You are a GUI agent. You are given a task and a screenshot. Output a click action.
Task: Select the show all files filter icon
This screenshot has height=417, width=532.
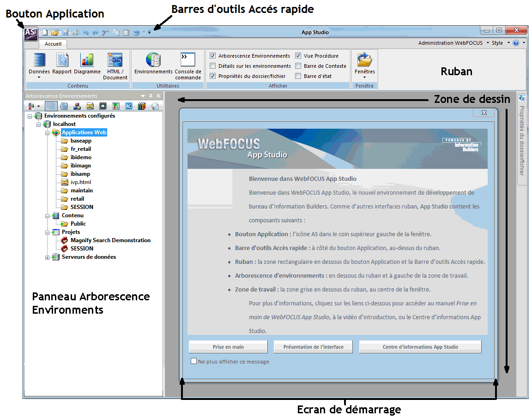(x=51, y=106)
